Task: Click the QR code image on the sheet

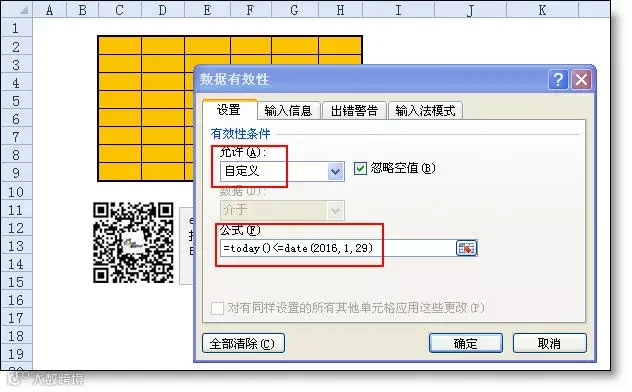Action: click(x=133, y=243)
